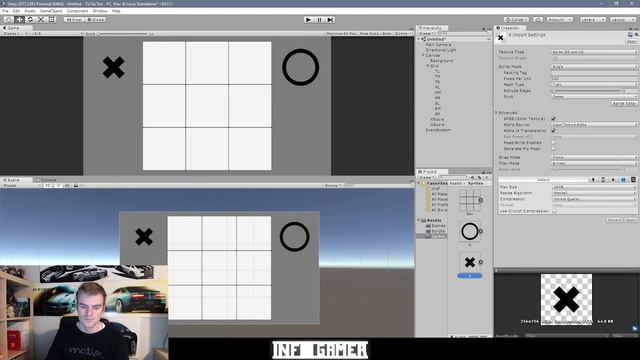Open the Layers dropdown
640x360 pixels.
(x=593, y=20)
